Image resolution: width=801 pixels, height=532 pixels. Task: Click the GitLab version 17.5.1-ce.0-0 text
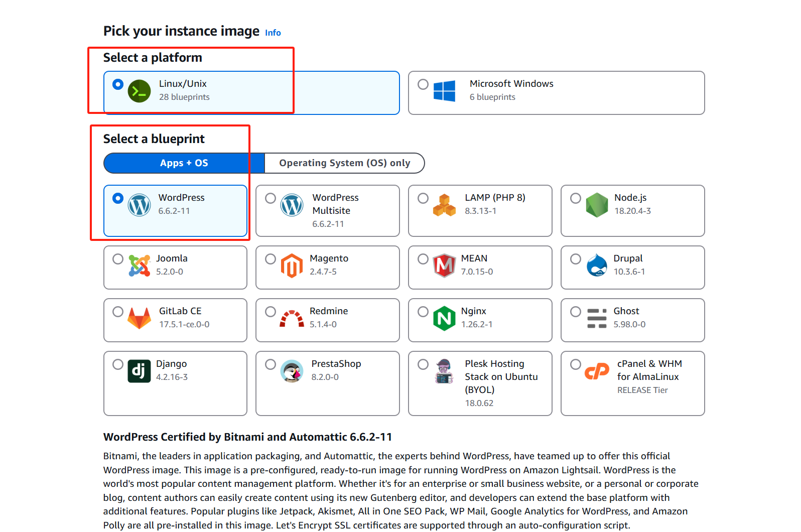point(184,324)
